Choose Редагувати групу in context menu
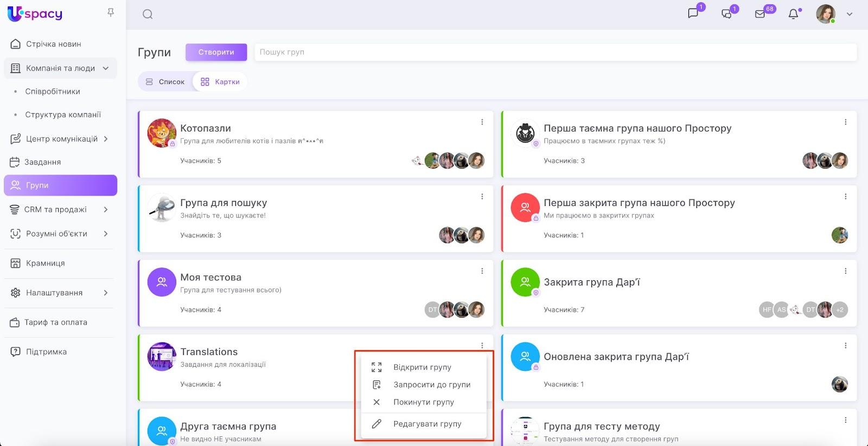This screenshot has width=868, height=446. tap(427, 424)
